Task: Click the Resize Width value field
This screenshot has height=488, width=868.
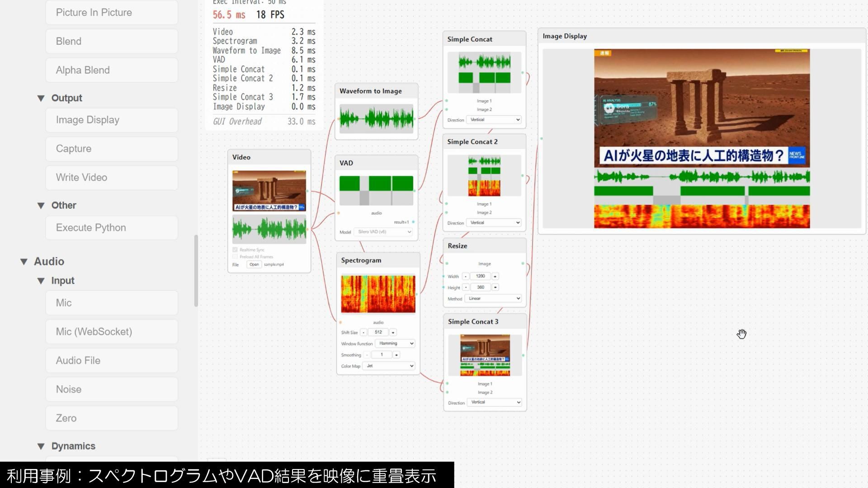Action: tap(480, 276)
